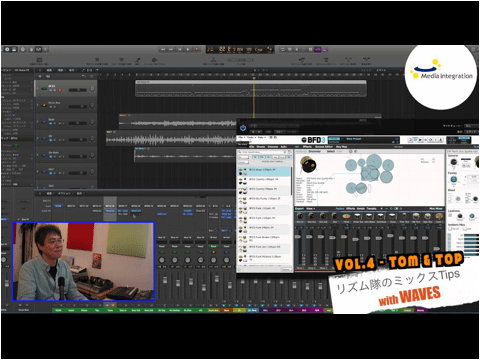Click the Rewind button in transport bar
The height and width of the screenshot is (360, 480).
tap(163, 49)
